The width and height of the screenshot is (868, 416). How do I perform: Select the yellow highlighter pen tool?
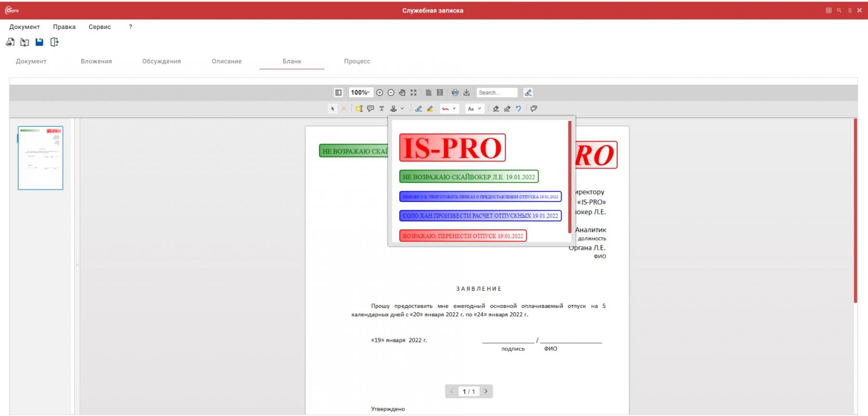[430, 108]
